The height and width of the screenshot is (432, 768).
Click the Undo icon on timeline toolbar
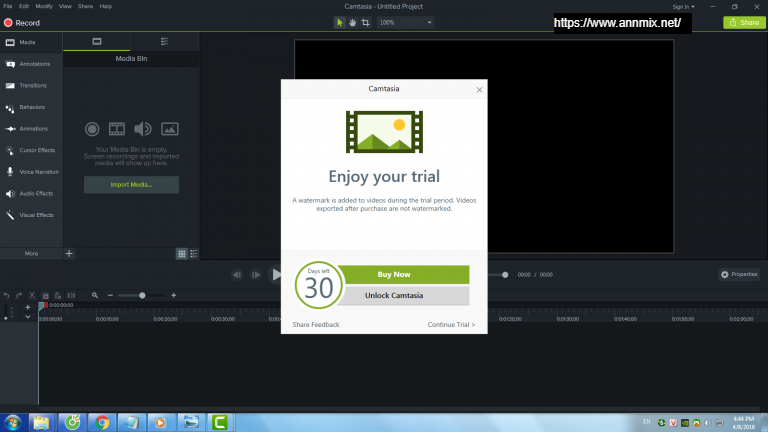(x=6, y=296)
